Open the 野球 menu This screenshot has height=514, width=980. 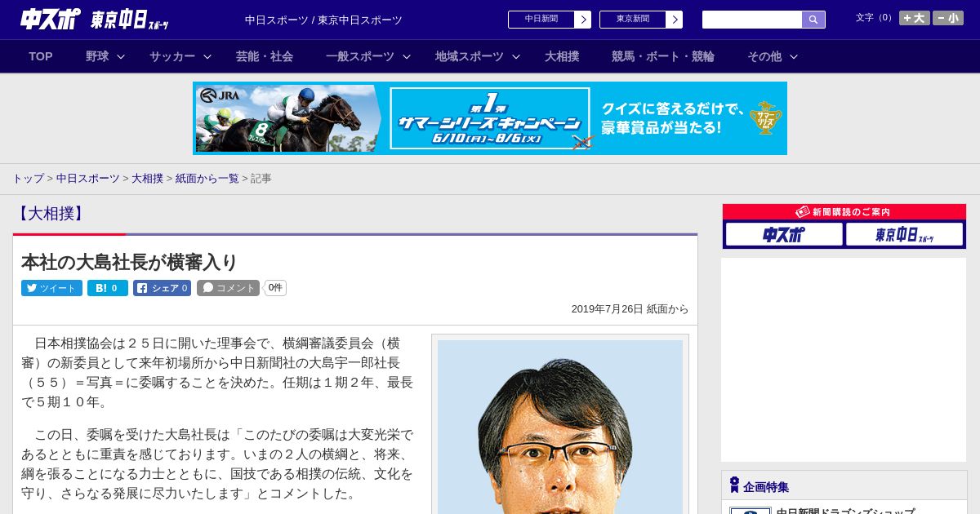pyautogui.click(x=97, y=56)
